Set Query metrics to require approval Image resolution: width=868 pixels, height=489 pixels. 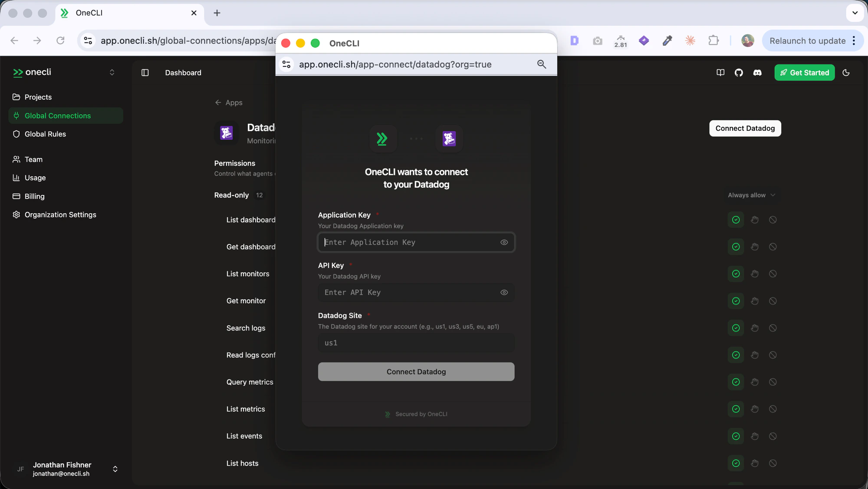[x=755, y=382]
